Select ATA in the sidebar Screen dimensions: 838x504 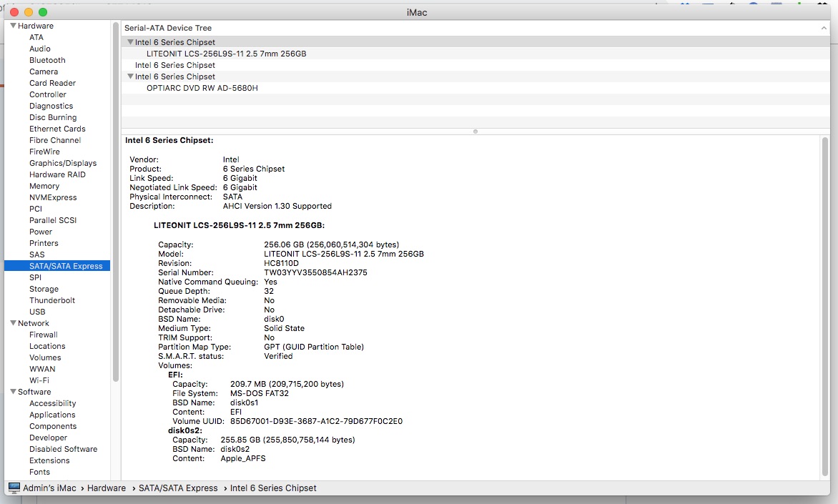click(x=36, y=37)
